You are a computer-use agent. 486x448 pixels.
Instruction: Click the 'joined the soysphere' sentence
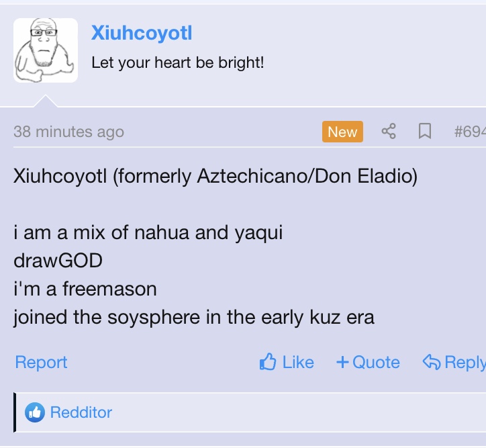[194, 318]
